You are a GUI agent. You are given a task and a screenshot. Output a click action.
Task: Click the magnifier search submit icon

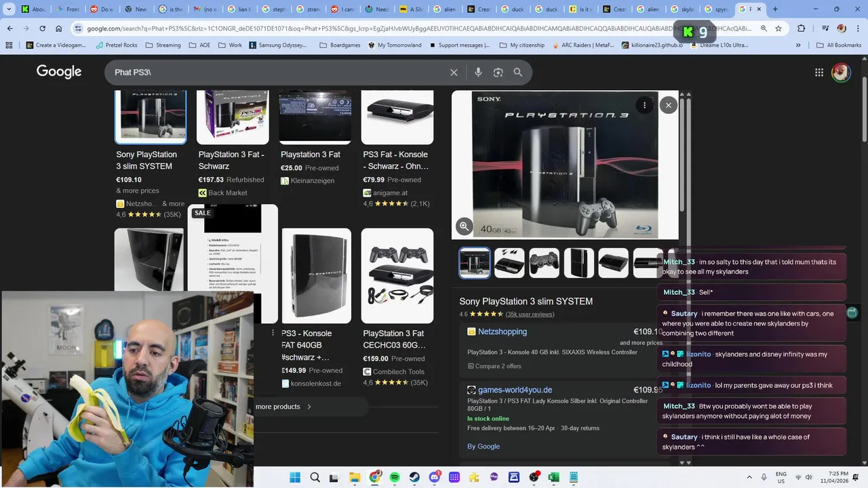coord(518,73)
